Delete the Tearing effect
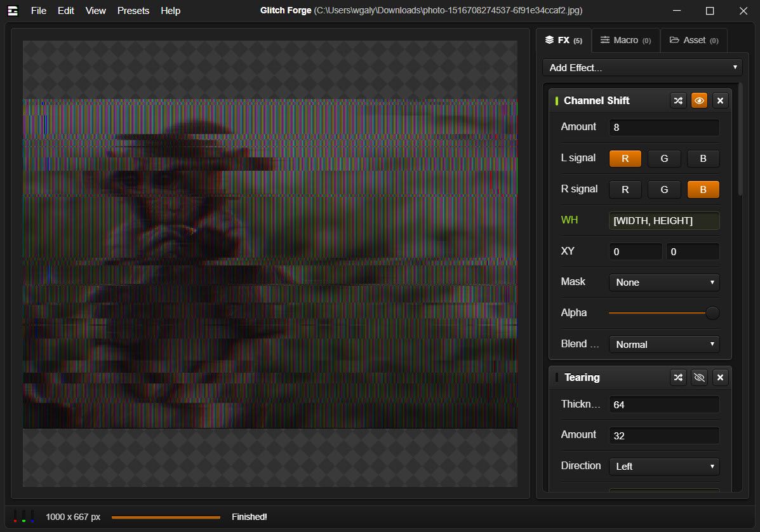This screenshot has width=760, height=532. (719, 377)
